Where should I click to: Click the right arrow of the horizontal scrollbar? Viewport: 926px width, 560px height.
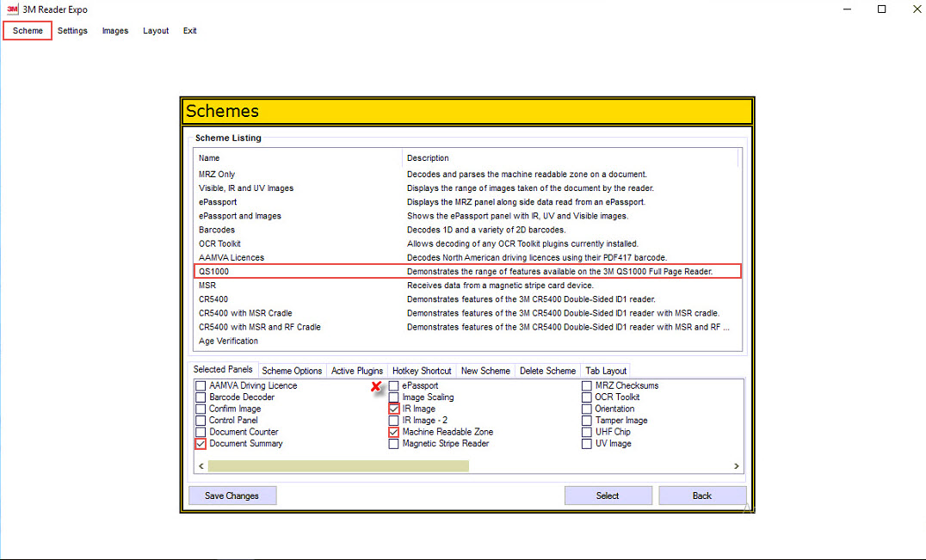click(x=736, y=465)
